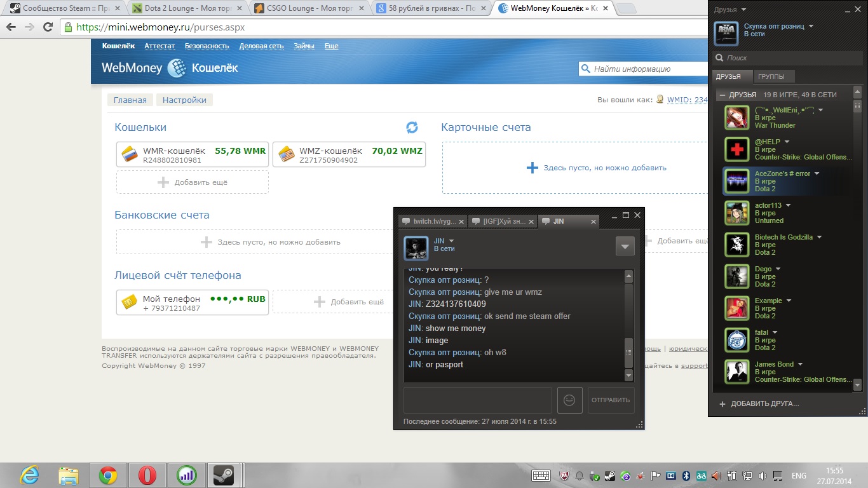Collapse the ДРУЗЬЯ friends group

[722, 95]
